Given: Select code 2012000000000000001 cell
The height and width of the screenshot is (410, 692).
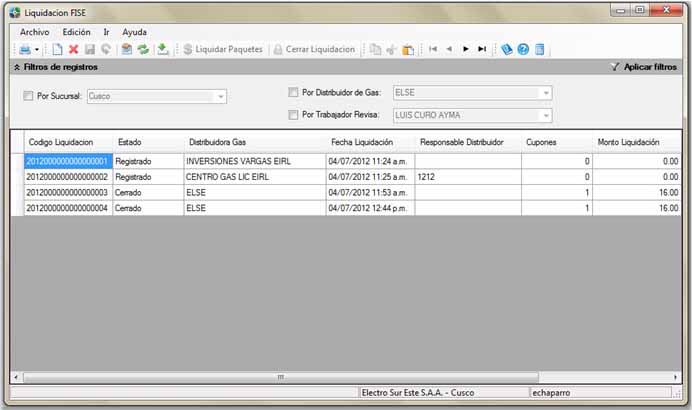Looking at the screenshot, I should 68,161.
